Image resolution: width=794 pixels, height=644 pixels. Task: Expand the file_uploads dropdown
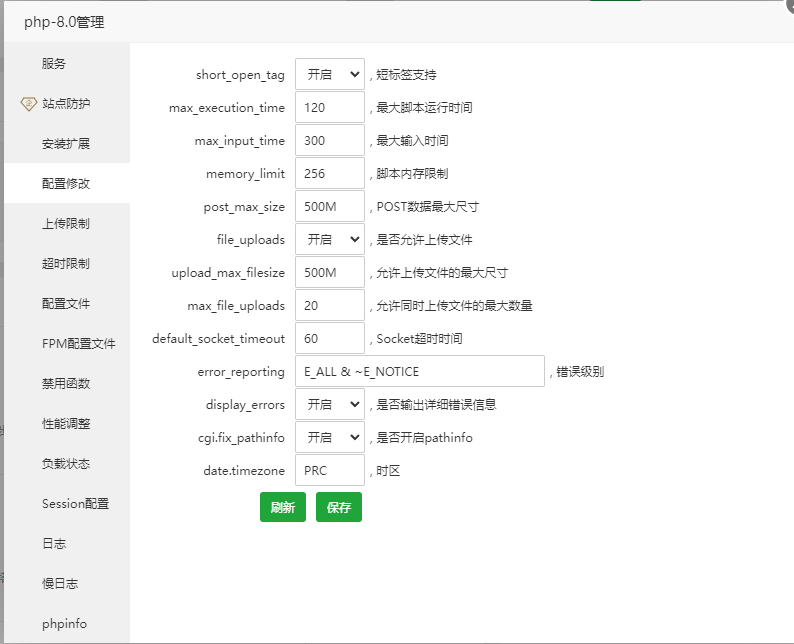tap(329, 240)
